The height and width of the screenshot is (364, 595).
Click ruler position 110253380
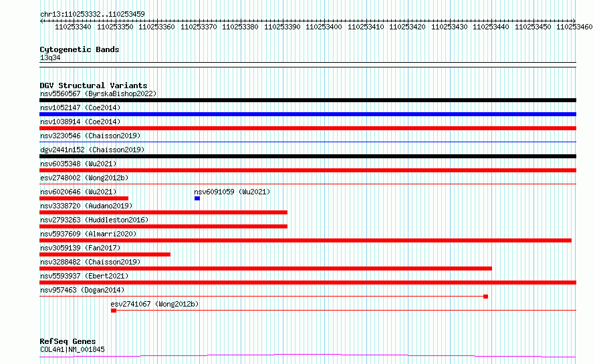tap(240, 27)
